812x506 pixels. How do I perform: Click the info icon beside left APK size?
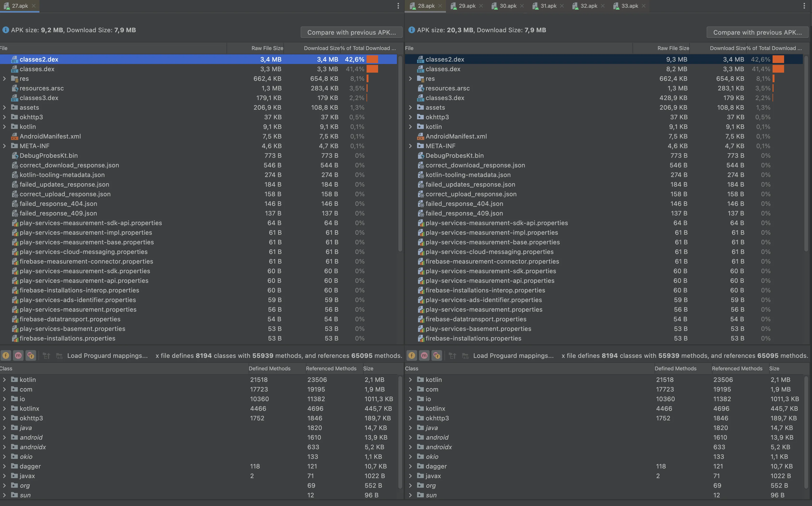5,30
